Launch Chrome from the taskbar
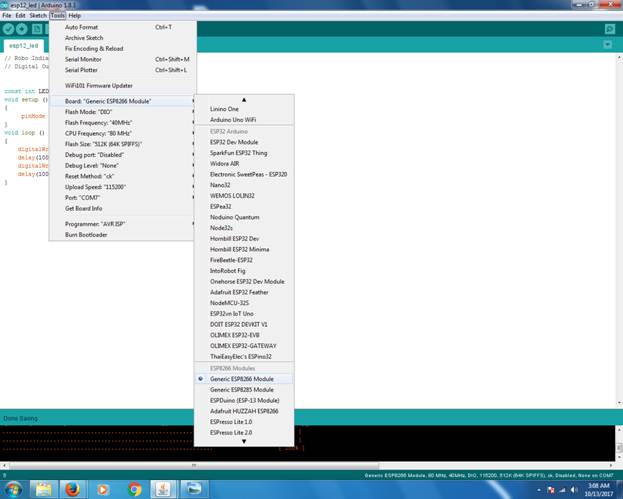623x499 pixels. click(x=134, y=489)
